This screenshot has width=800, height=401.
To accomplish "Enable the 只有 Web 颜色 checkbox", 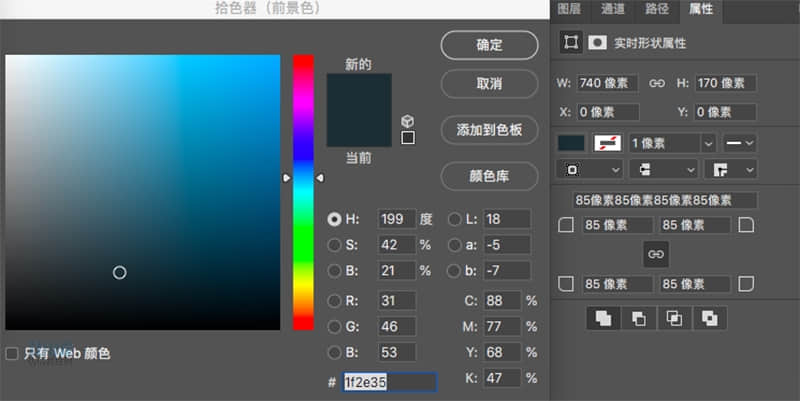I will click(12, 353).
